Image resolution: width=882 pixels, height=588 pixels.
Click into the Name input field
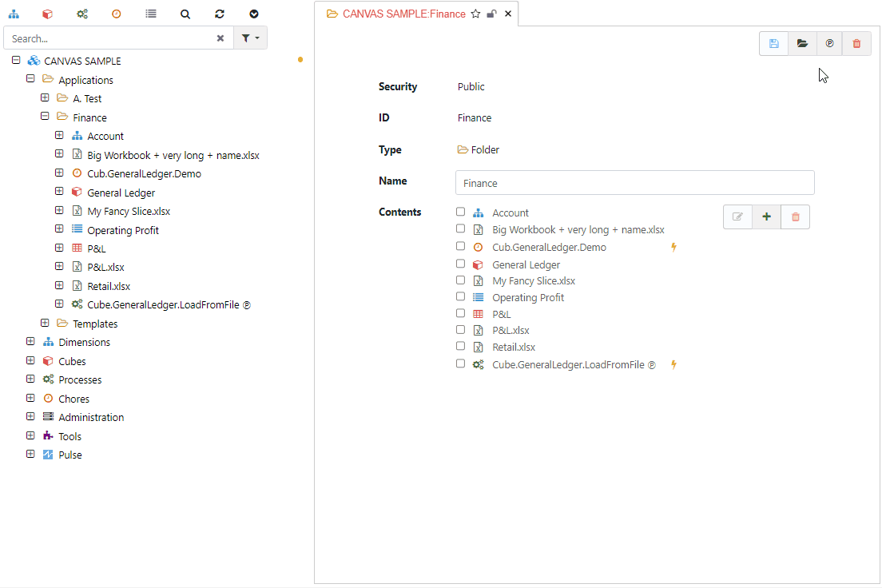(x=634, y=183)
